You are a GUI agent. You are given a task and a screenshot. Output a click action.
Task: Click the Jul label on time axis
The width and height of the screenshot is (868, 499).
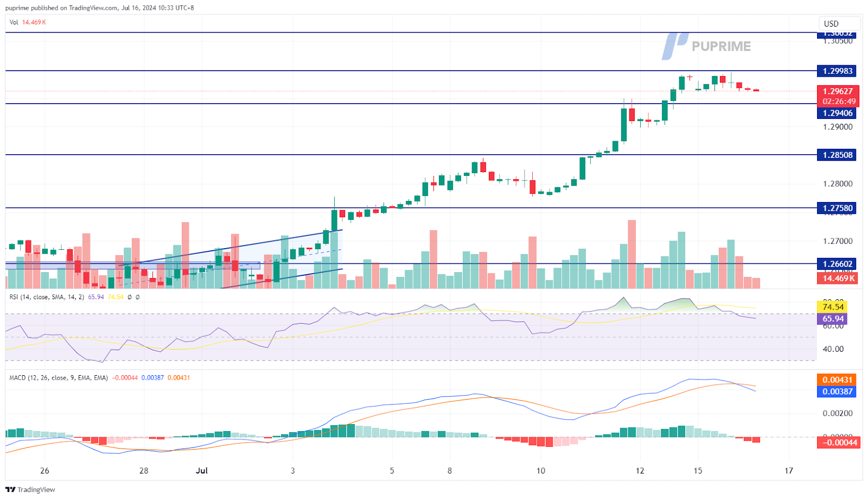(x=202, y=471)
